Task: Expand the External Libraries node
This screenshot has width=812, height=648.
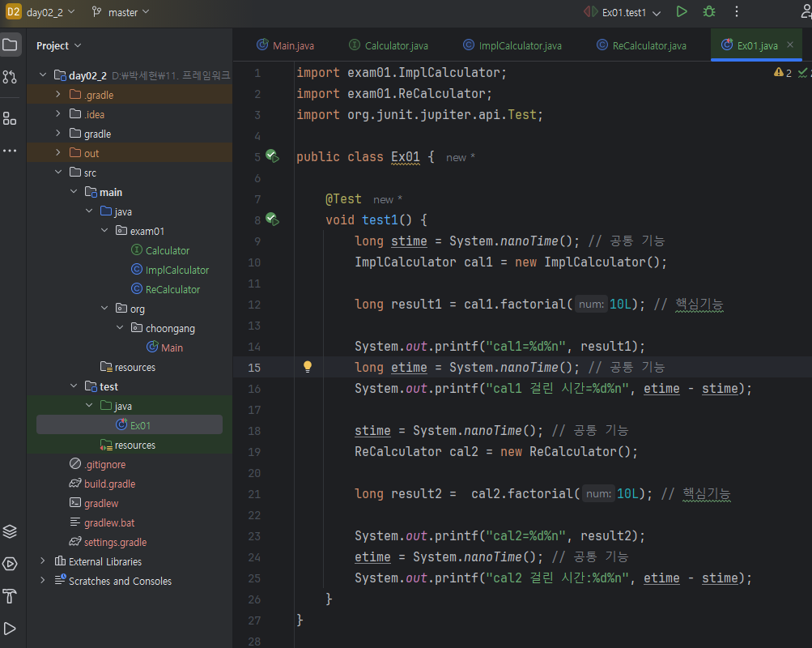Action: tap(43, 561)
